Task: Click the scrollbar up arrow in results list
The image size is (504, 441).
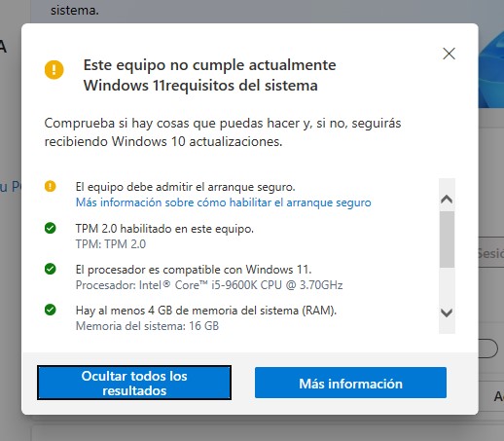Action: tap(447, 199)
